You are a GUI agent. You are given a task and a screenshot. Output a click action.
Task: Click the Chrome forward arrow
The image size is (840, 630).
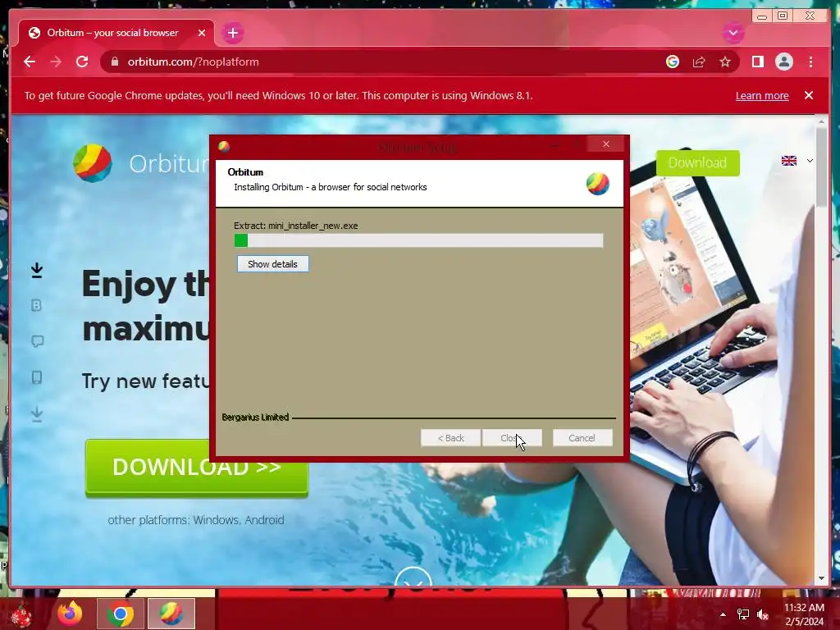[56, 62]
